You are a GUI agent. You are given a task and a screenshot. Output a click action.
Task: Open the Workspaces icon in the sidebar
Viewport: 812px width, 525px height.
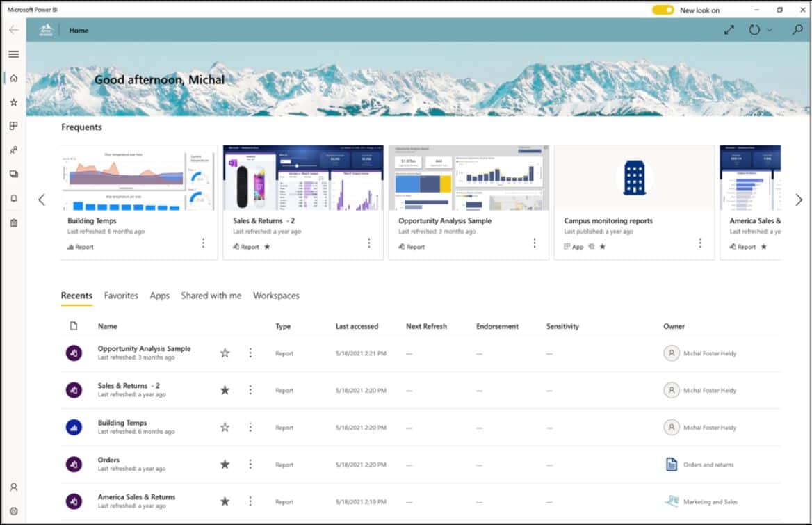pyautogui.click(x=14, y=174)
